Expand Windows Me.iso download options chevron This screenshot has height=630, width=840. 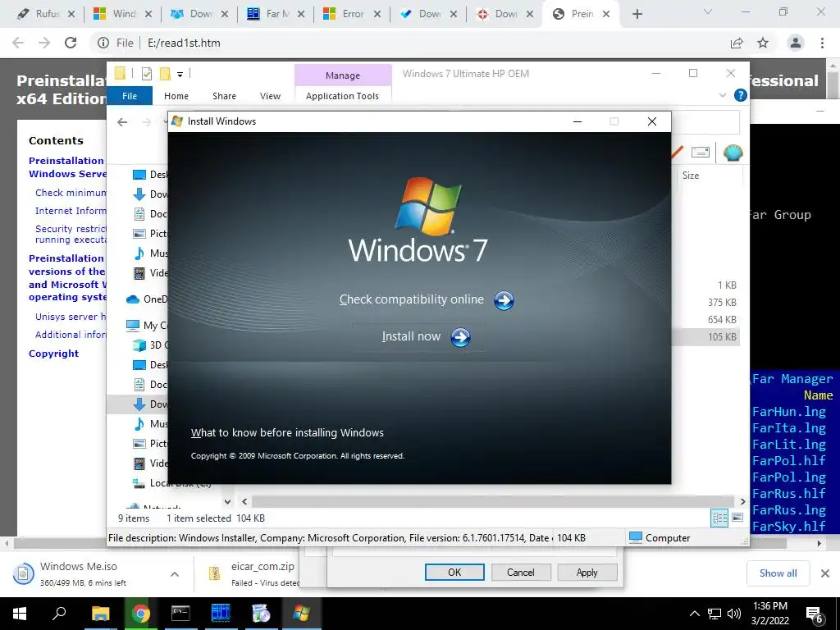coord(174,573)
